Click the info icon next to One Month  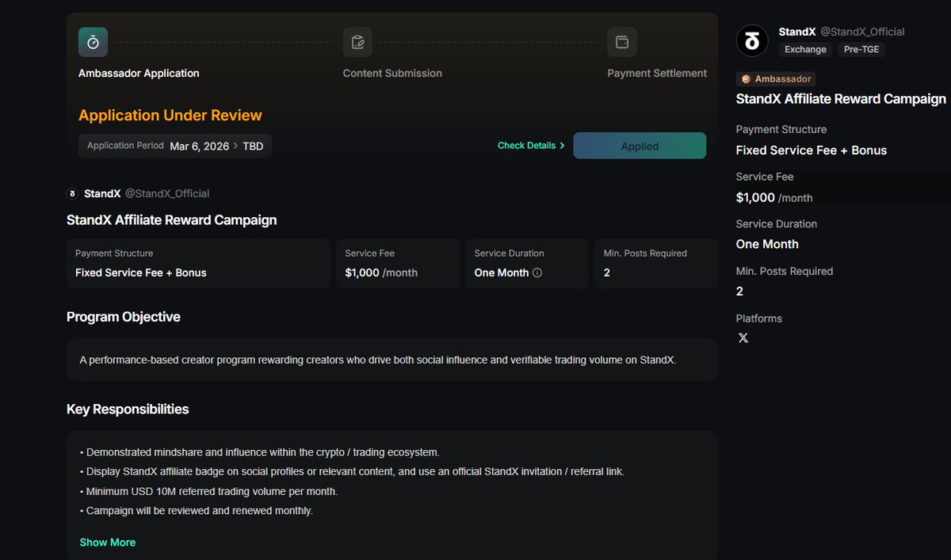537,272
